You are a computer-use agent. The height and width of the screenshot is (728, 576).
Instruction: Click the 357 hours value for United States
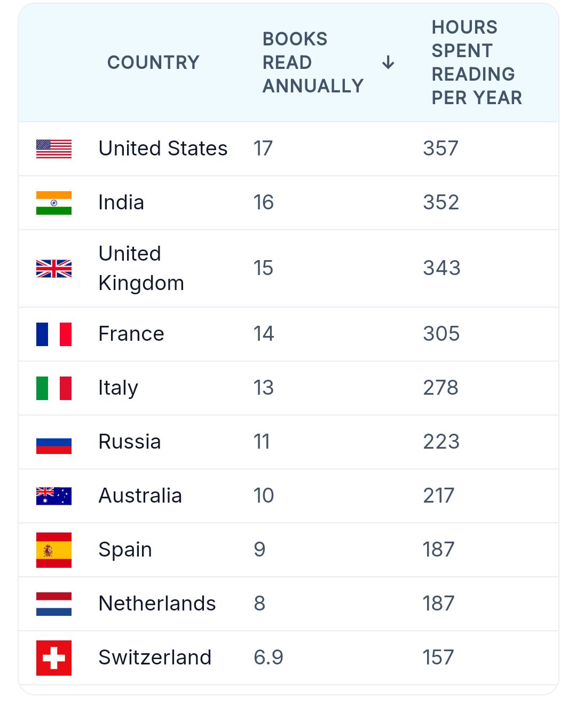pos(440,148)
